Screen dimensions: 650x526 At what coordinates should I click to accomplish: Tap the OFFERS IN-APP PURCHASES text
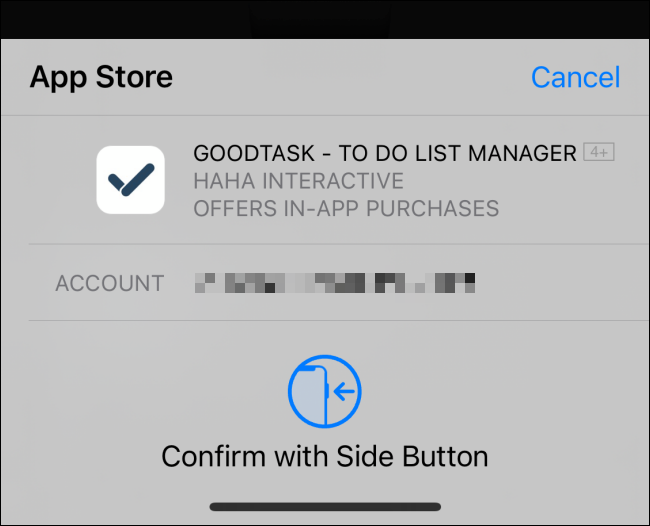pyautogui.click(x=345, y=209)
